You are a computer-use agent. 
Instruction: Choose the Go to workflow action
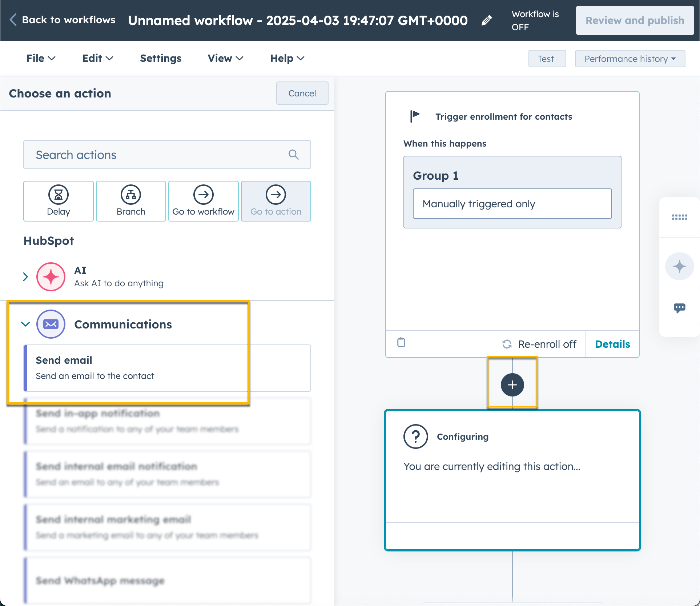203,201
